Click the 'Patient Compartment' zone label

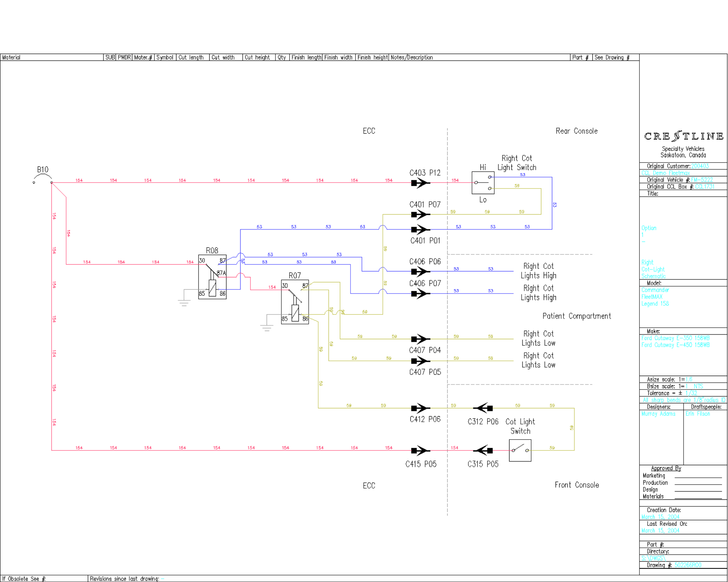[576, 316]
